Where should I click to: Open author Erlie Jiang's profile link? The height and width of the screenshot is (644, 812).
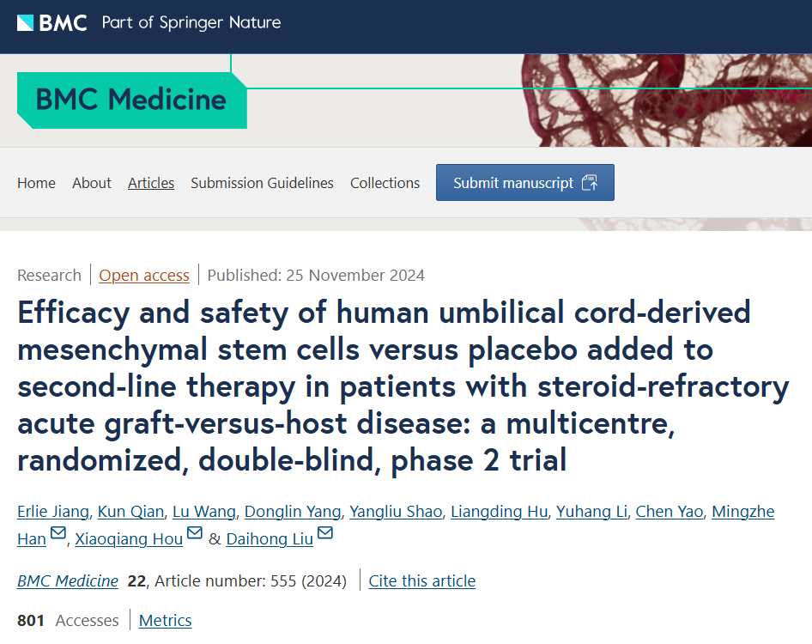coord(52,512)
